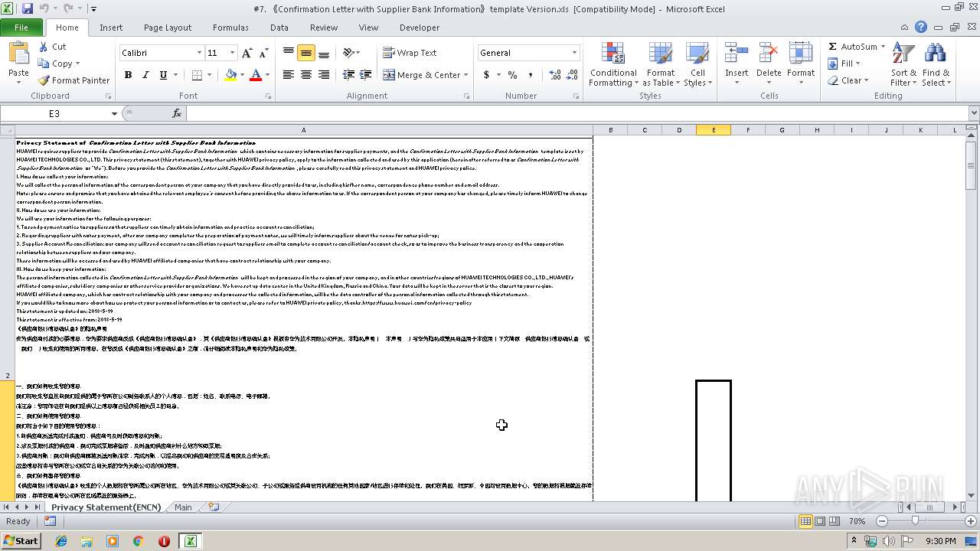Open Excel Help question mark
The height and width of the screenshot is (551, 980).
tap(920, 27)
